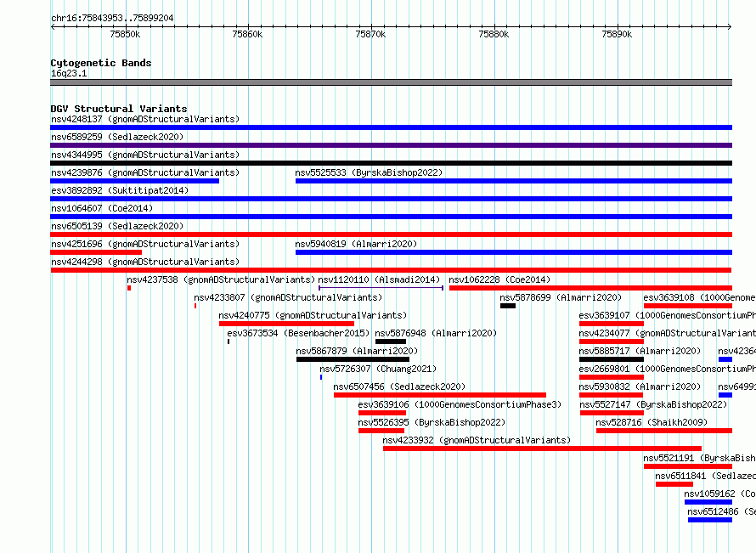Click nsv4237538 variant label
The height and width of the screenshot is (553, 756).
(x=221, y=279)
